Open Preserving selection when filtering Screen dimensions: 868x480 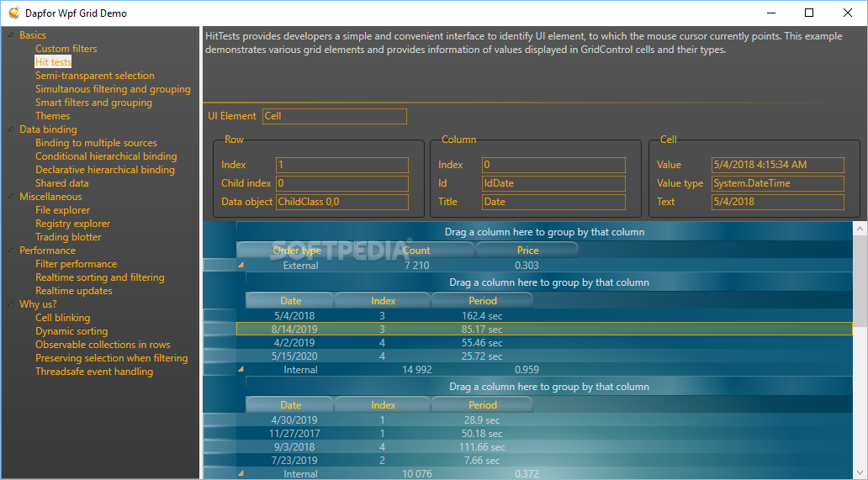[x=112, y=358]
